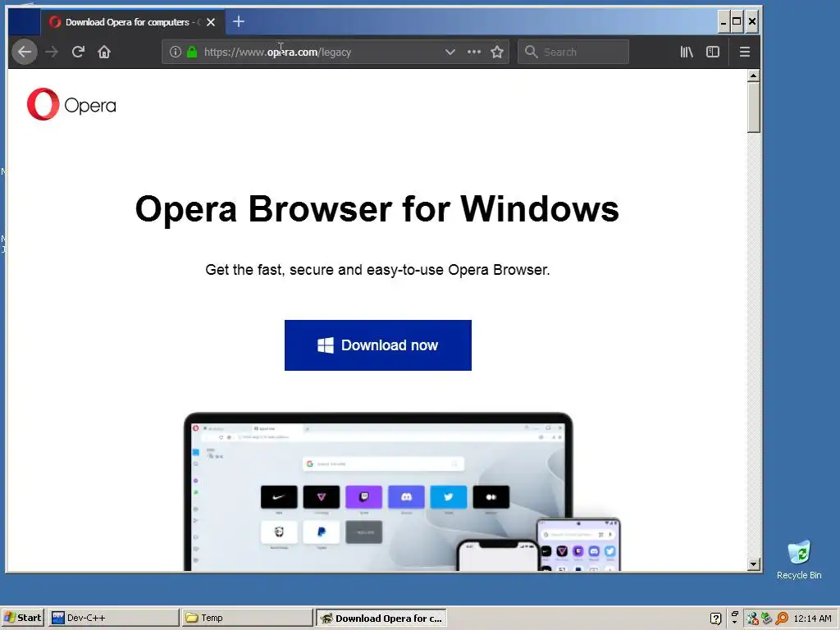Click the Download Opera taskbar button
840x630 pixels.
click(x=381, y=618)
